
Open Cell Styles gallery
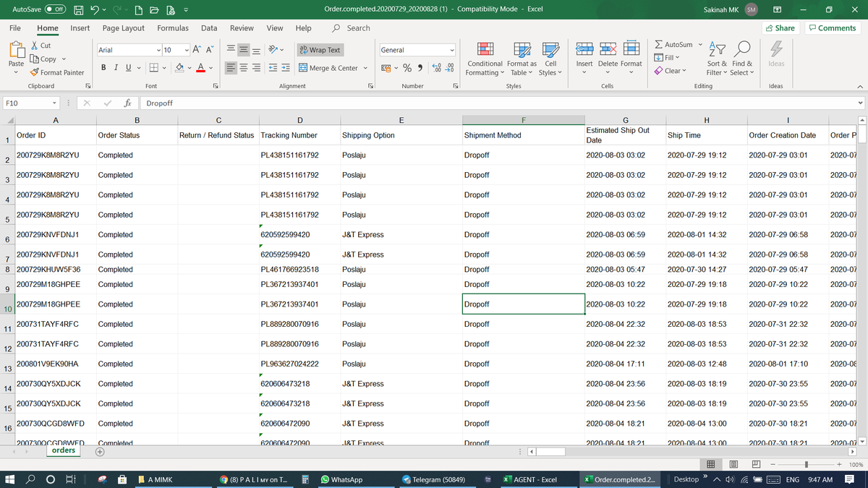click(550, 59)
